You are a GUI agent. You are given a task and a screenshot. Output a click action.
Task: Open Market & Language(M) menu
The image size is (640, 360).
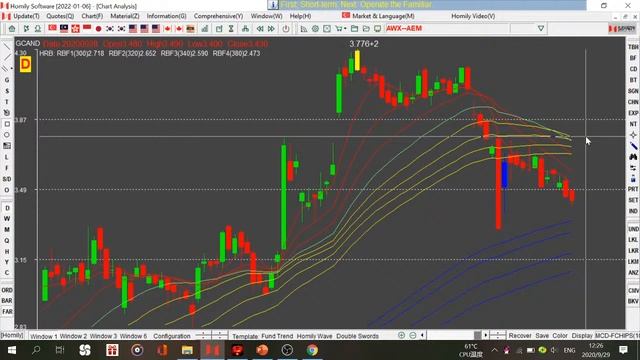click(x=383, y=16)
